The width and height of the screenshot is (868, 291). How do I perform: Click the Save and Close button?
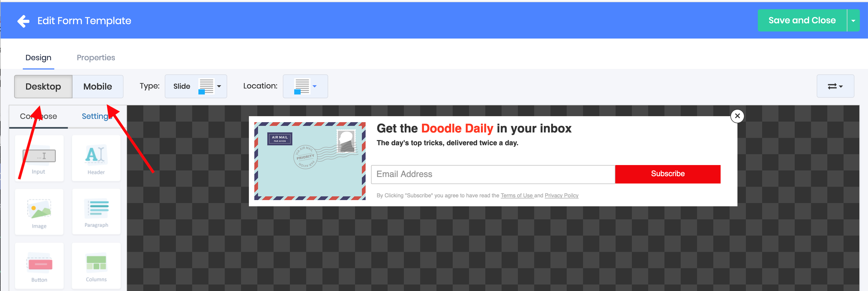[802, 21]
